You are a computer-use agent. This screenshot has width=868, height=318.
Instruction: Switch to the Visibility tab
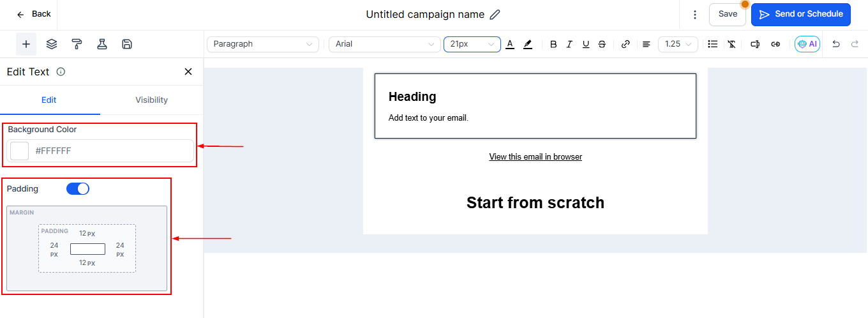151,100
